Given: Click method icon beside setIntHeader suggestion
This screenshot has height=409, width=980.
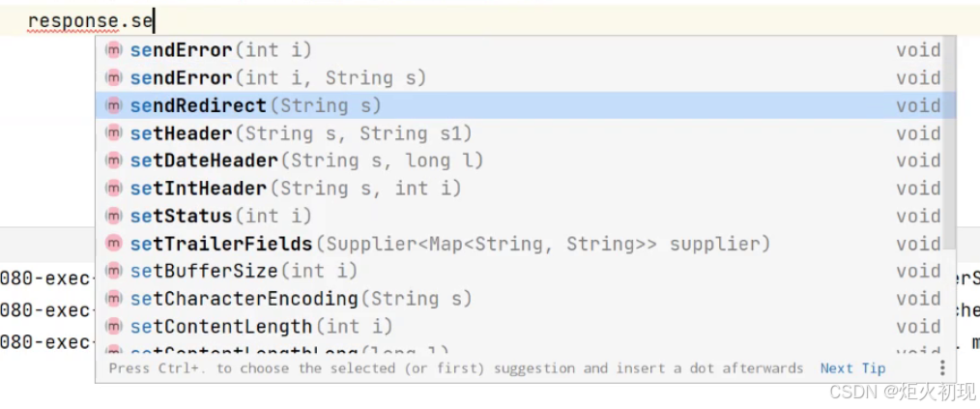Looking at the screenshot, I should coord(114,189).
